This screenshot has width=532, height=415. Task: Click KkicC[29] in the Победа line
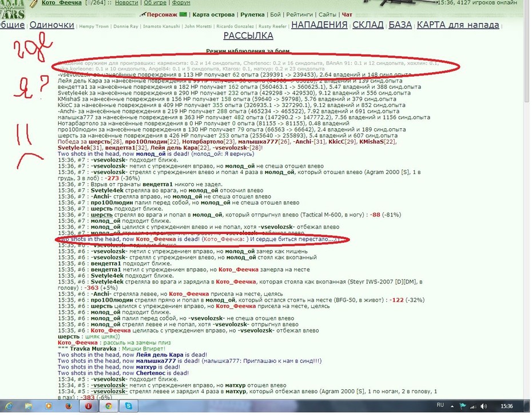click(342, 141)
